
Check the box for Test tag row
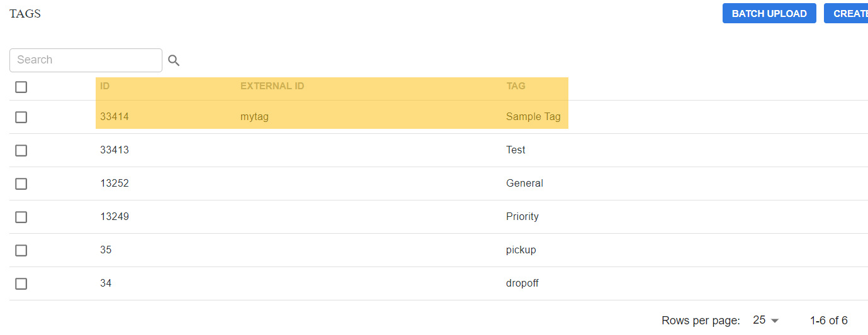tap(21, 150)
